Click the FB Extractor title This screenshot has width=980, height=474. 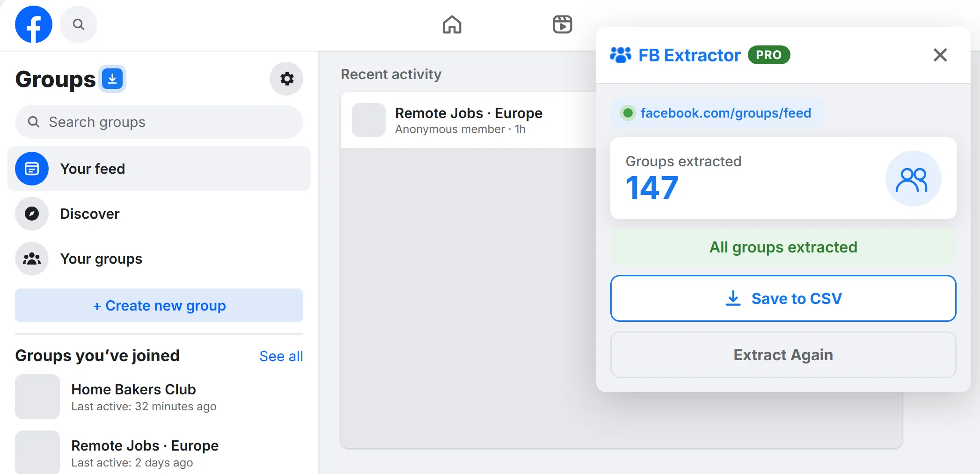pyautogui.click(x=689, y=55)
